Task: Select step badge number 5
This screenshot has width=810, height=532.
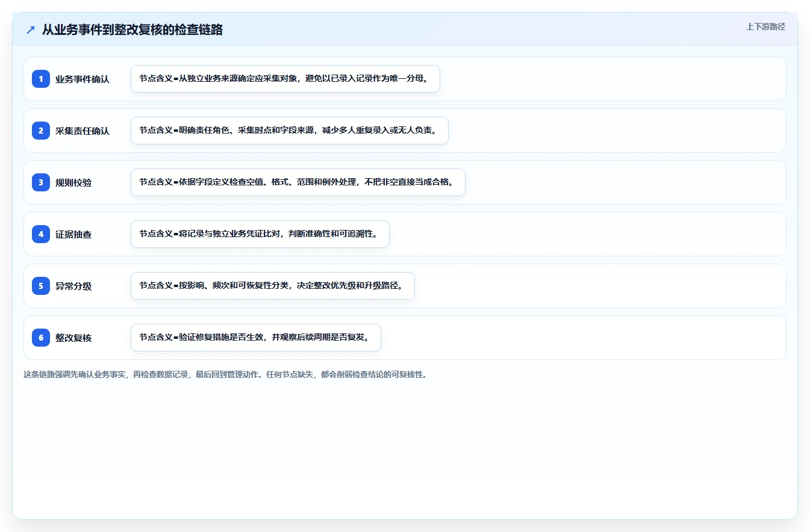Action: [41, 286]
